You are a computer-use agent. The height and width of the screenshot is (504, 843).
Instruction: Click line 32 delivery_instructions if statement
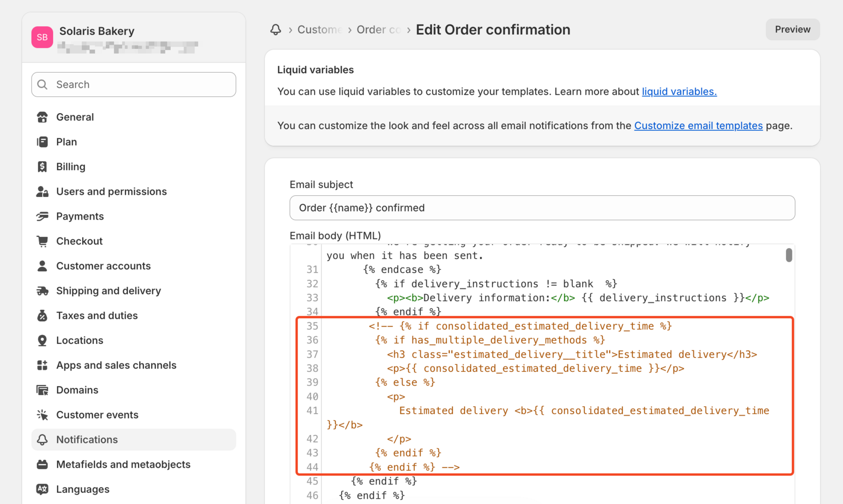496,284
